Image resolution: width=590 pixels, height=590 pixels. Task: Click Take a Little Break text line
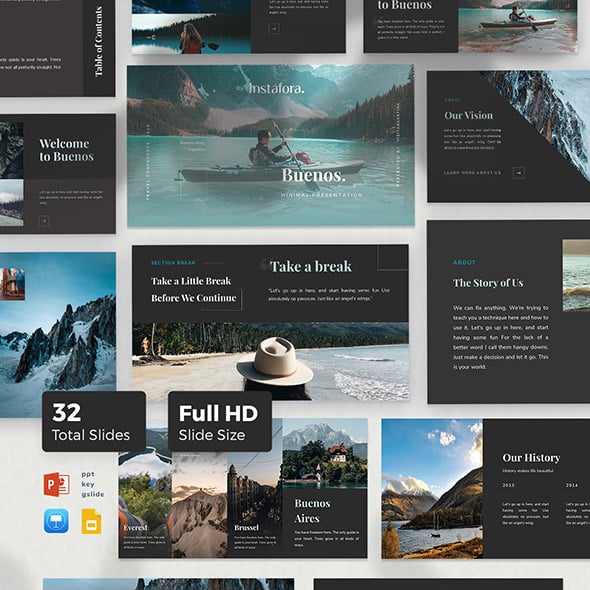(x=191, y=281)
